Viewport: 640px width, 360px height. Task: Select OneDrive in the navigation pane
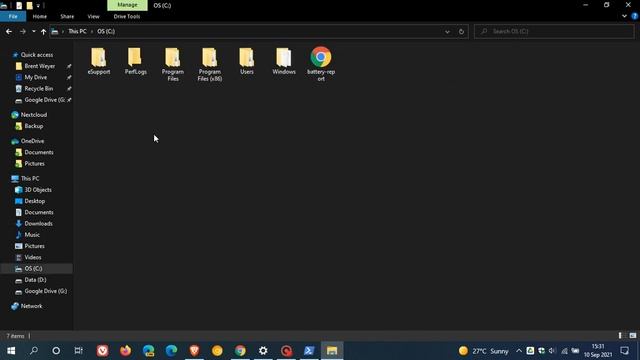tap(32, 141)
